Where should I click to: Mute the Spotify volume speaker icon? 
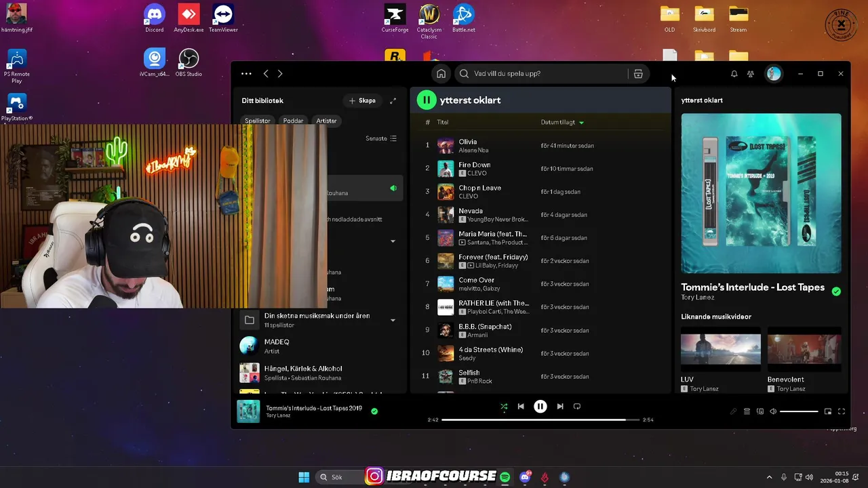click(x=773, y=411)
